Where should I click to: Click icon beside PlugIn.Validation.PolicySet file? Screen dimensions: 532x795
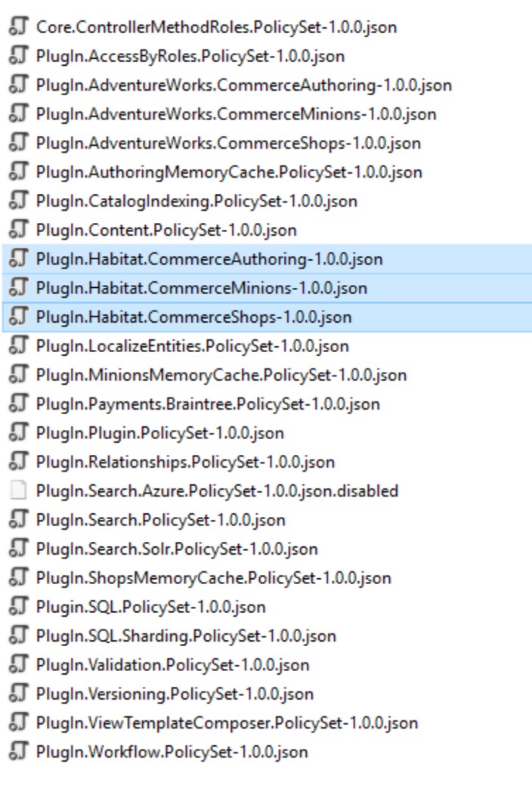[18, 664]
